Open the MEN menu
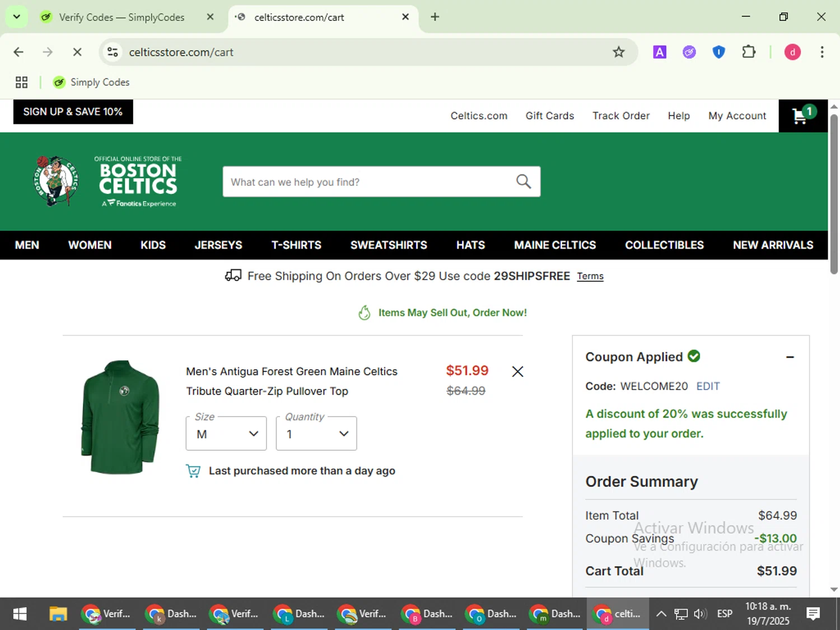The image size is (840, 630). pos(27,245)
